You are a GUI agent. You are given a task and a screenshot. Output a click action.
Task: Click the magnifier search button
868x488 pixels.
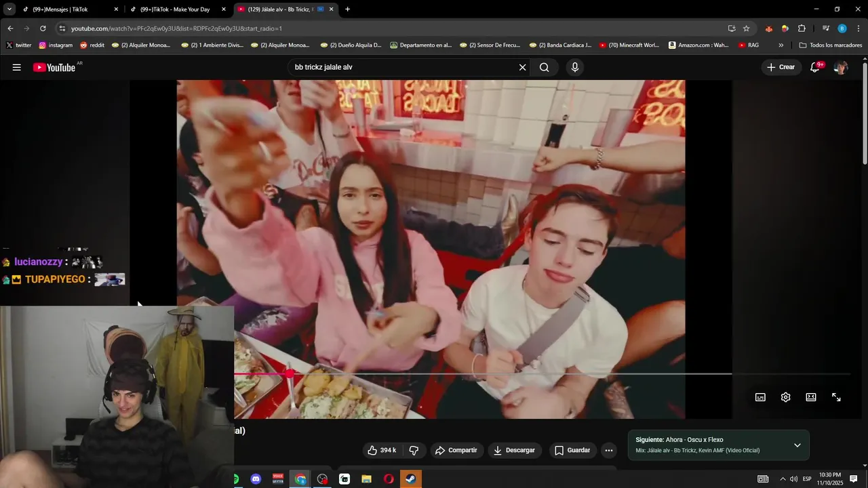[x=544, y=67]
